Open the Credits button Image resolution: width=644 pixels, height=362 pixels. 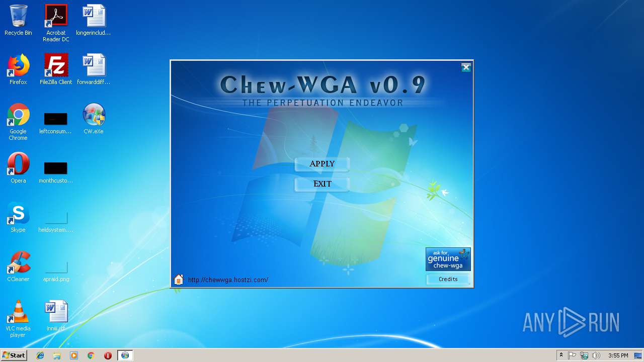448,279
